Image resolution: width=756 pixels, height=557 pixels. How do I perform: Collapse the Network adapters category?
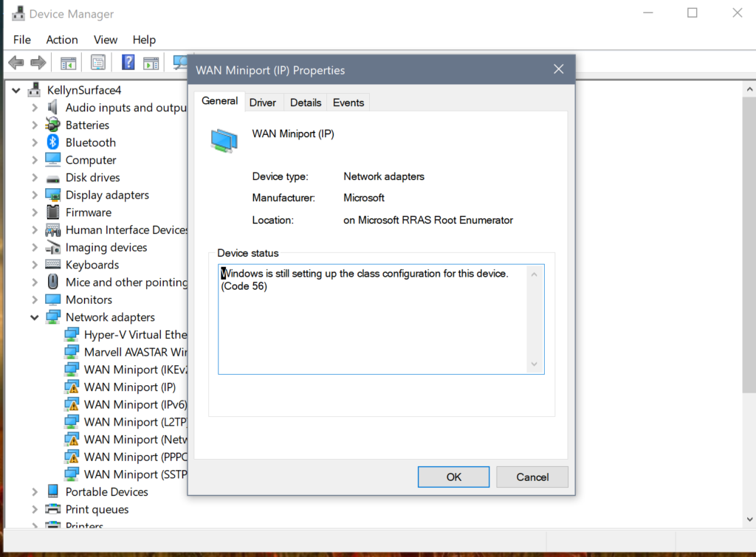tap(34, 317)
